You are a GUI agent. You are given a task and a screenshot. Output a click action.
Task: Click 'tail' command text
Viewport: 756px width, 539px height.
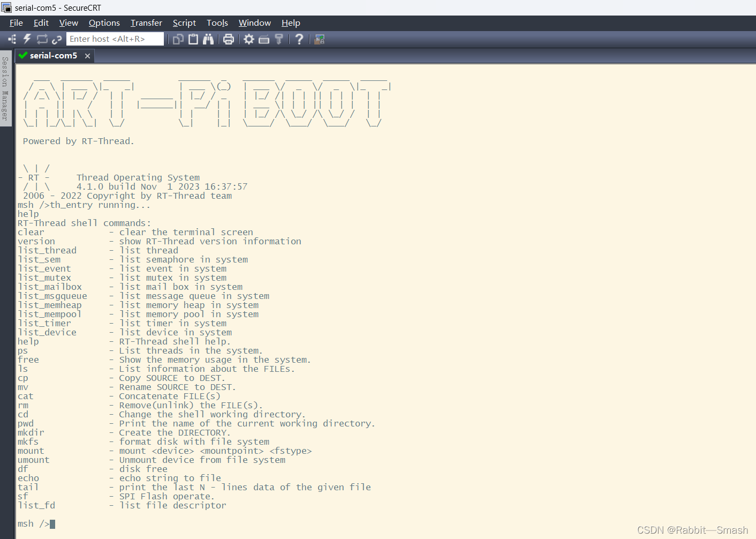pyautogui.click(x=28, y=487)
